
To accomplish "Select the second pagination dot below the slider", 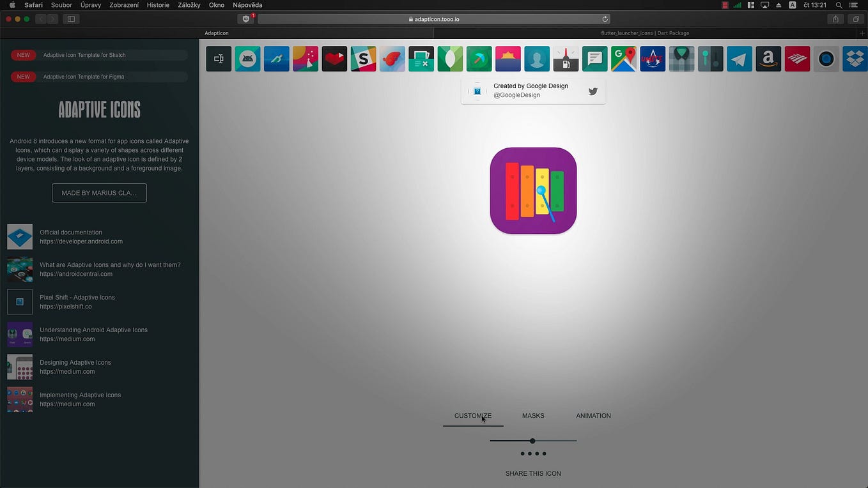I will 529,453.
